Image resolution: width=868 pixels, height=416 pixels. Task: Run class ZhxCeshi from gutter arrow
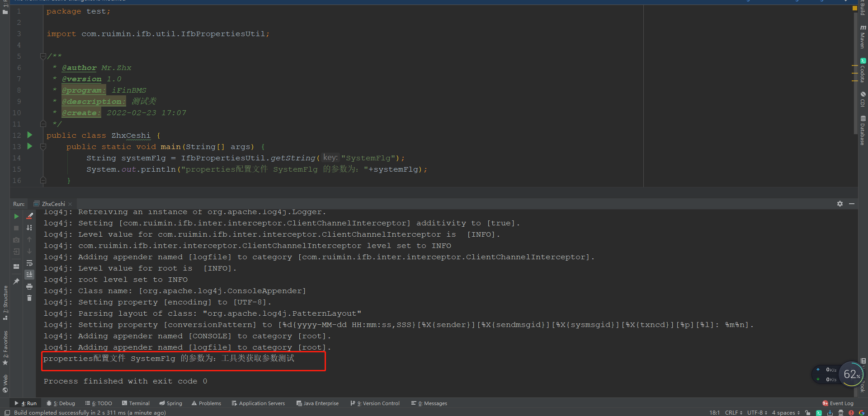point(30,135)
